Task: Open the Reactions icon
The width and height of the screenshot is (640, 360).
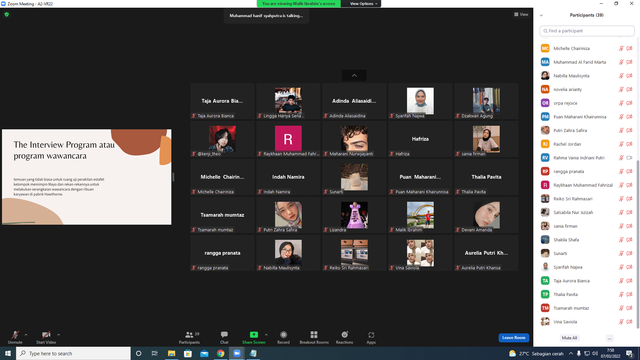Action: 344,335
